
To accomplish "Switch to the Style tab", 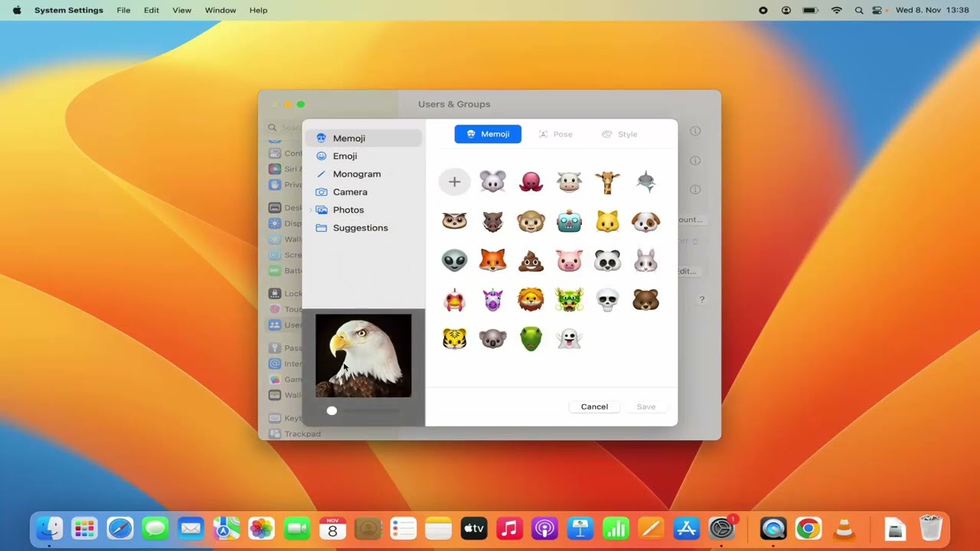I will point(619,134).
